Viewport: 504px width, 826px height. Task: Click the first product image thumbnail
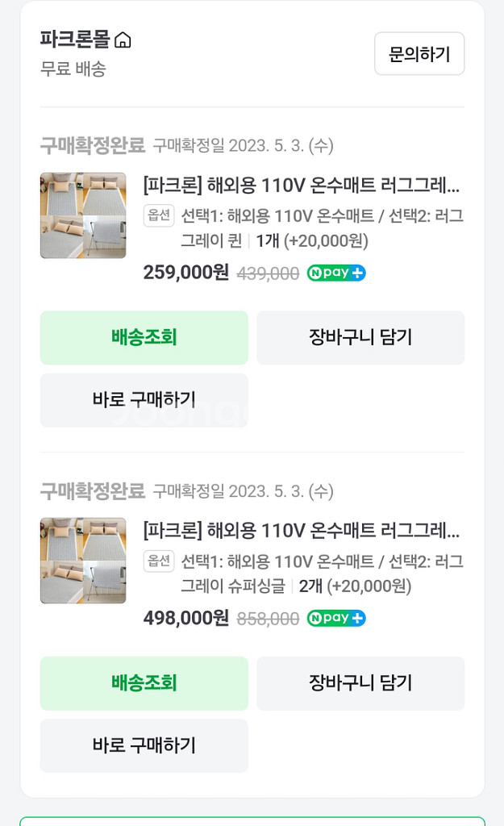click(82, 215)
